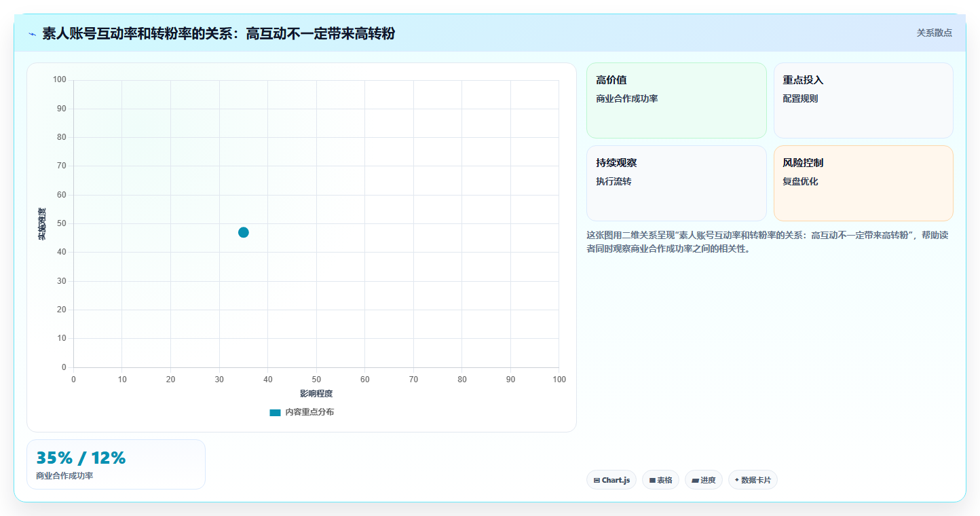Open the 重点投入 quadrant card

coord(863,100)
